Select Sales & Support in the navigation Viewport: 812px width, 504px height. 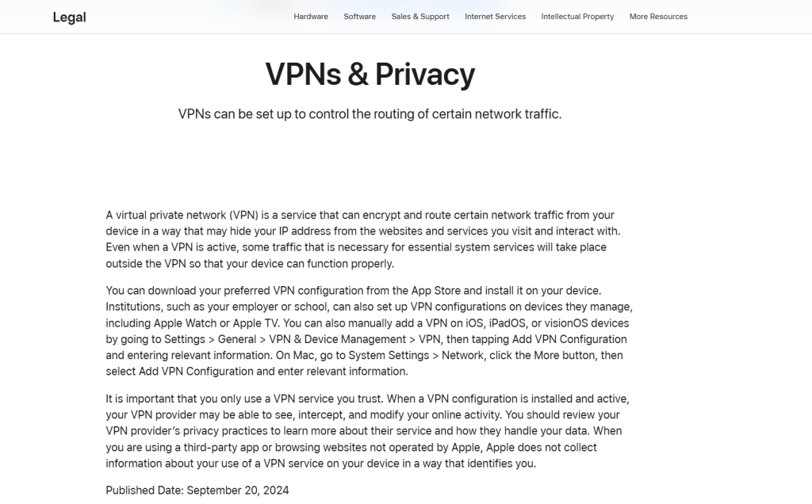[420, 16]
